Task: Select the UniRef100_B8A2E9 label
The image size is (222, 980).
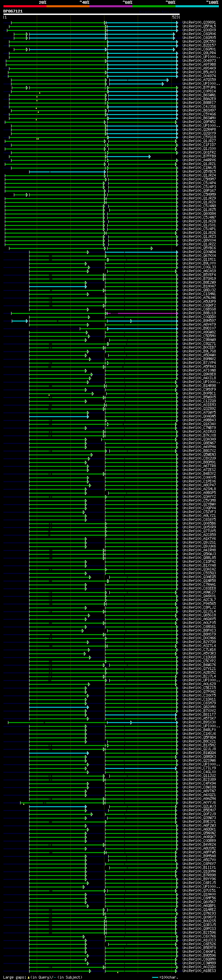Action: pos(199,99)
